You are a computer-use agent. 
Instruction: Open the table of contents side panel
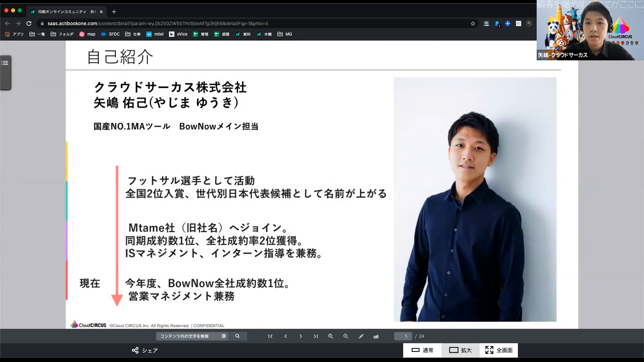(5, 63)
